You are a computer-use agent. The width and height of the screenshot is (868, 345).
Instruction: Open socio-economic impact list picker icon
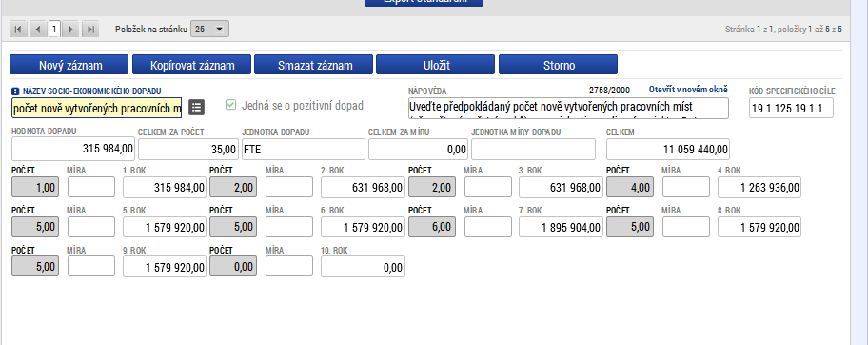pyautogui.click(x=196, y=108)
